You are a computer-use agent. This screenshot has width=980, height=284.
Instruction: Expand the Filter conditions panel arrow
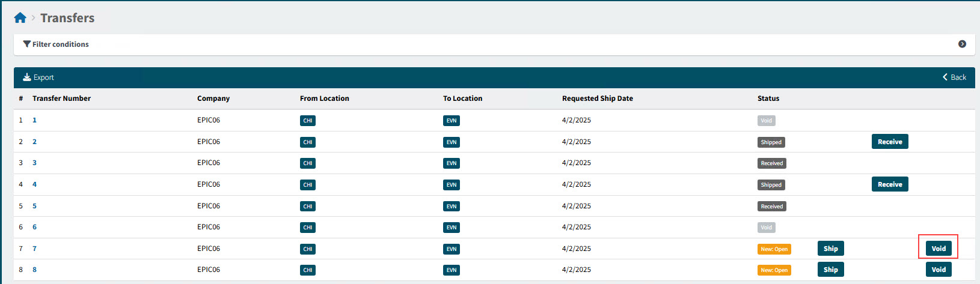(962, 44)
